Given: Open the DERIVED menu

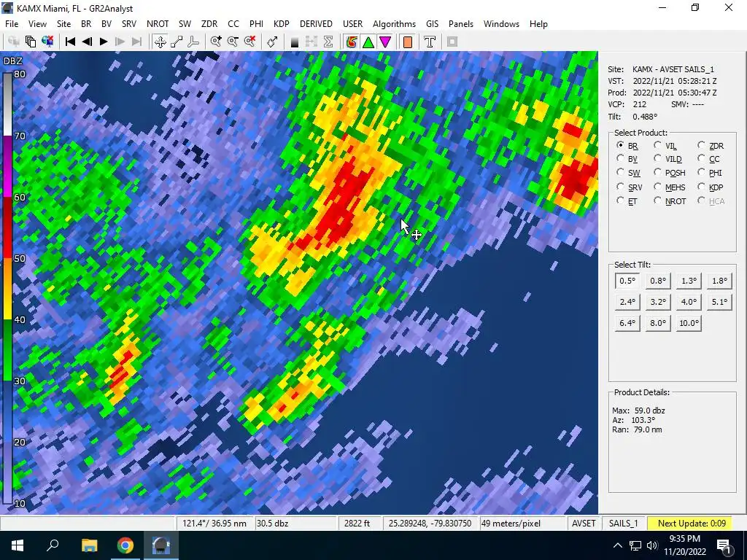Looking at the screenshot, I should [x=316, y=24].
